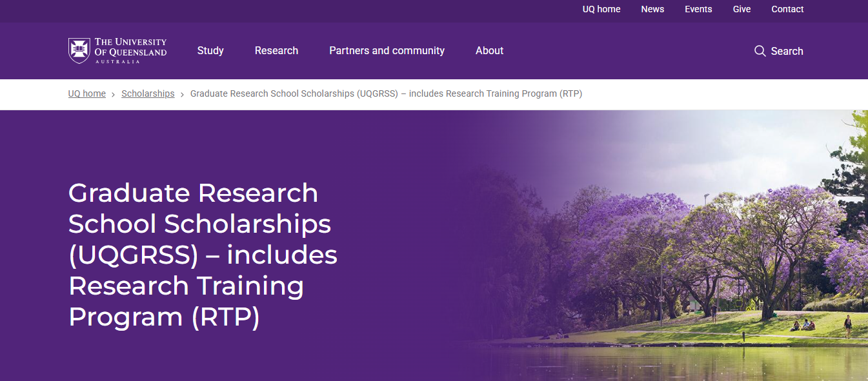The width and height of the screenshot is (868, 381).
Task: Open the Contact link
Action: tap(787, 9)
